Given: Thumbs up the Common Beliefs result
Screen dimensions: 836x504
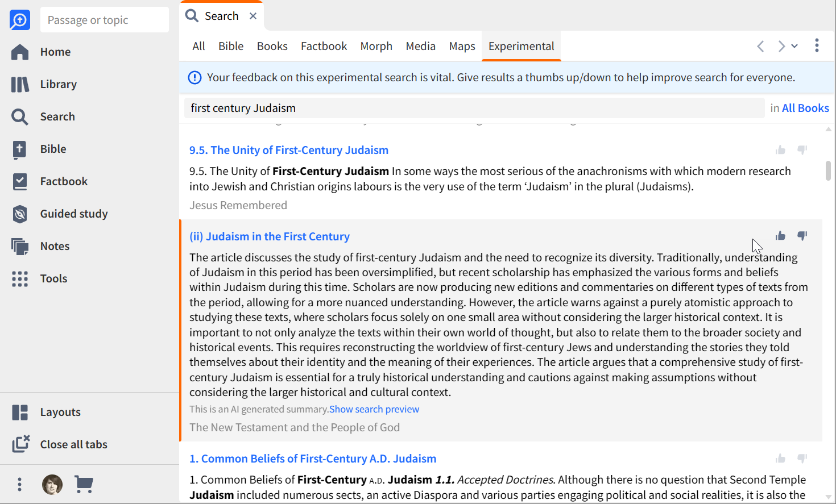Looking at the screenshot, I should pos(780,459).
